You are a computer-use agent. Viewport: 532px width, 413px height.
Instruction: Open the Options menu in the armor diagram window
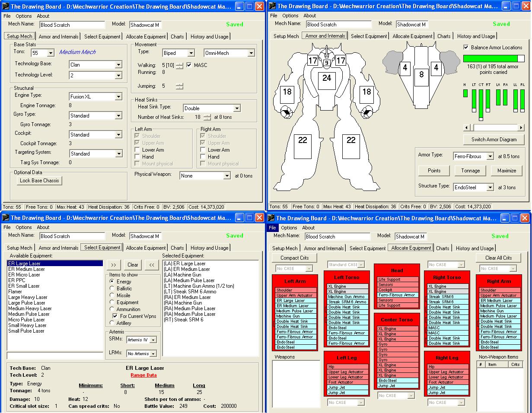coord(290,16)
